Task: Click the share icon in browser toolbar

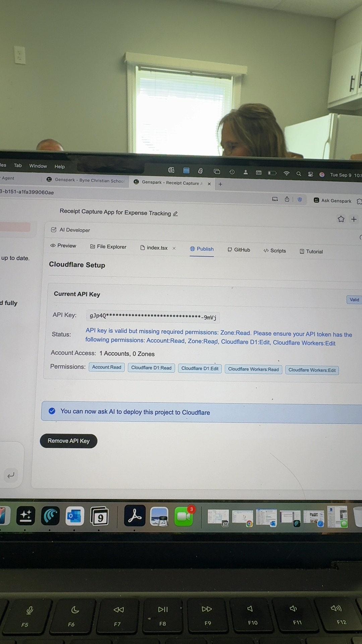Action: [x=287, y=199]
